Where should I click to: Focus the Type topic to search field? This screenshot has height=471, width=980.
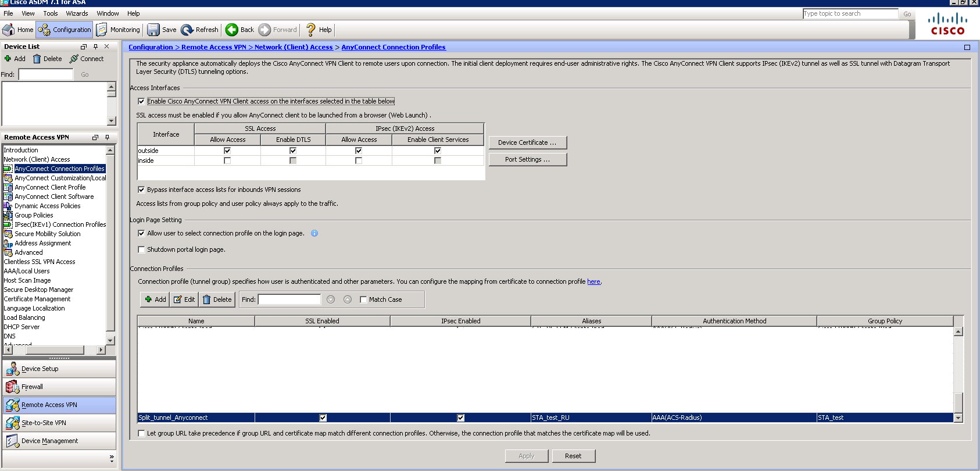coord(850,13)
